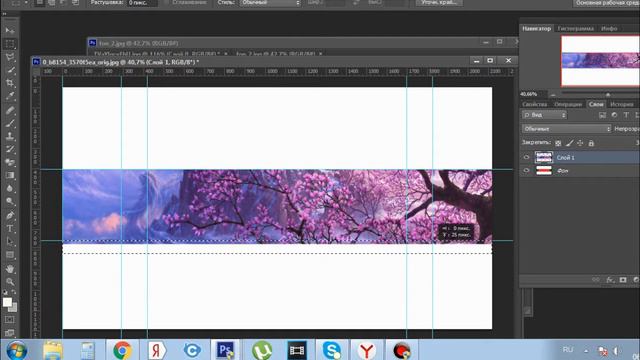Select the Hand tool
The height and width of the screenshot is (360, 640).
(x=10, y=269)
